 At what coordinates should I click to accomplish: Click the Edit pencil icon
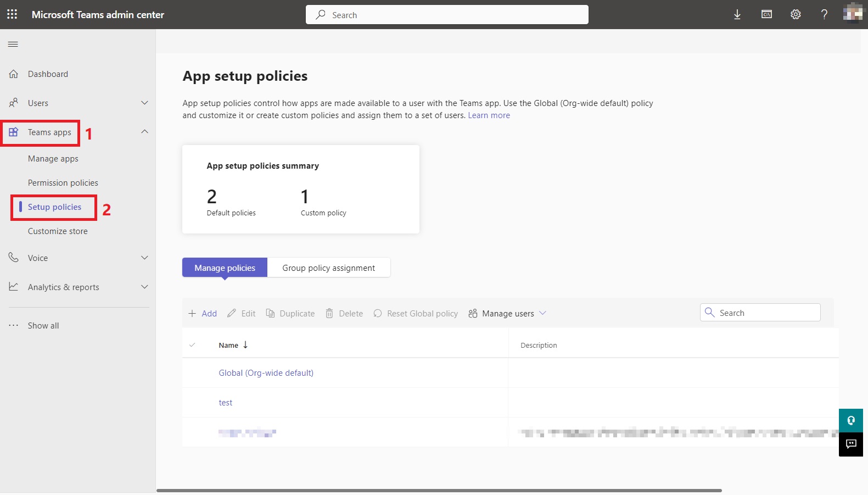232,313
